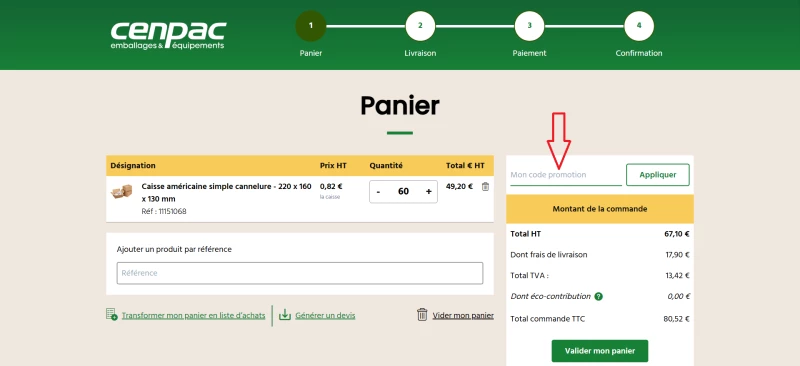
Task: Open the éco-contribution help question icon
Action: click(x=598, y=296)
